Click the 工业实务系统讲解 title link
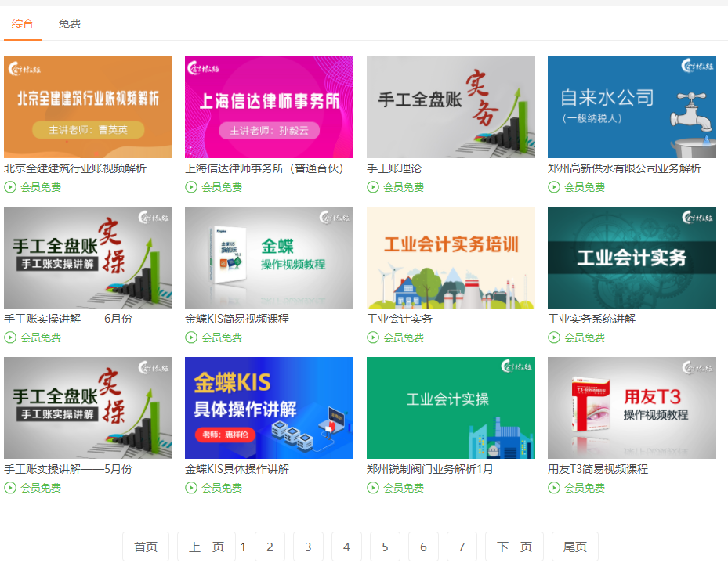The width and height of the screenshot is (728, 581). pyautogui.click(x=592, y=319)
